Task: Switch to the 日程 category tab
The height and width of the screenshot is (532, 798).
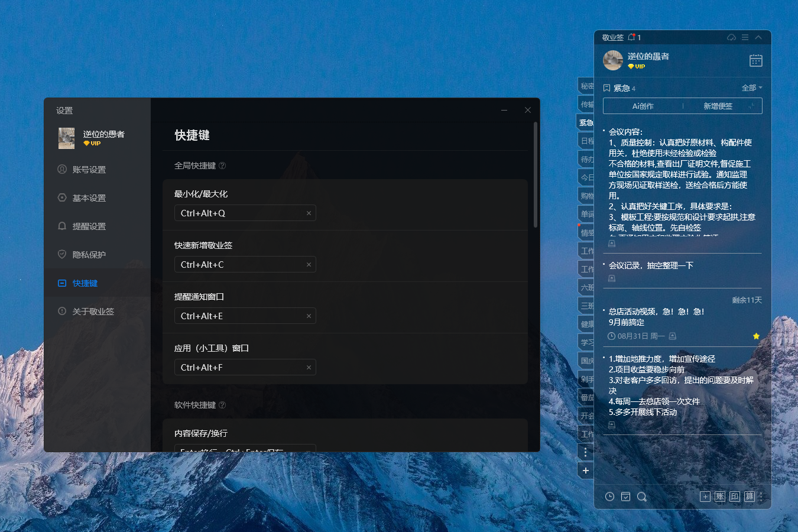Action: 586,141
